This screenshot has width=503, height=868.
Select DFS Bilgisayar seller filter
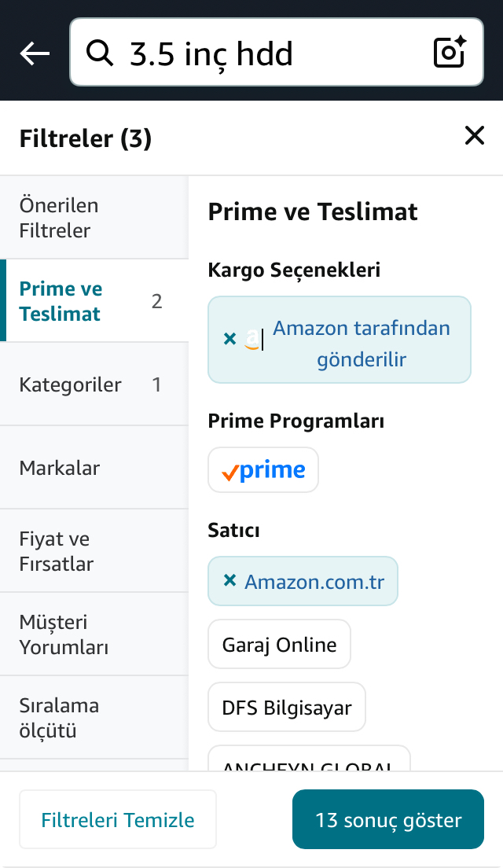tap(287, 708)
